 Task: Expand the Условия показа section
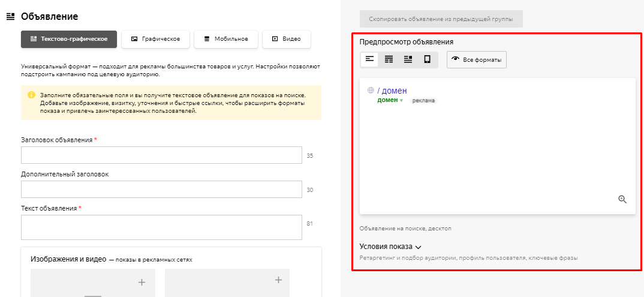point(390,247)
